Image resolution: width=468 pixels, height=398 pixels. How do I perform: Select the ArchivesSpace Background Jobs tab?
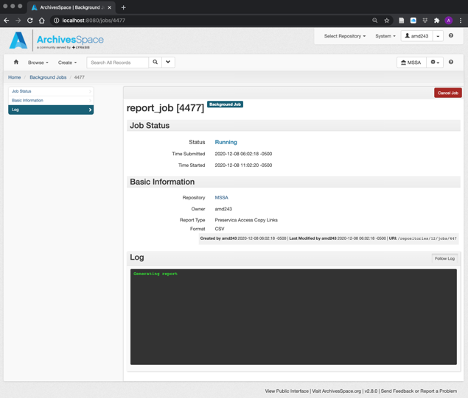pyautogui.click(x=71, y=7)
